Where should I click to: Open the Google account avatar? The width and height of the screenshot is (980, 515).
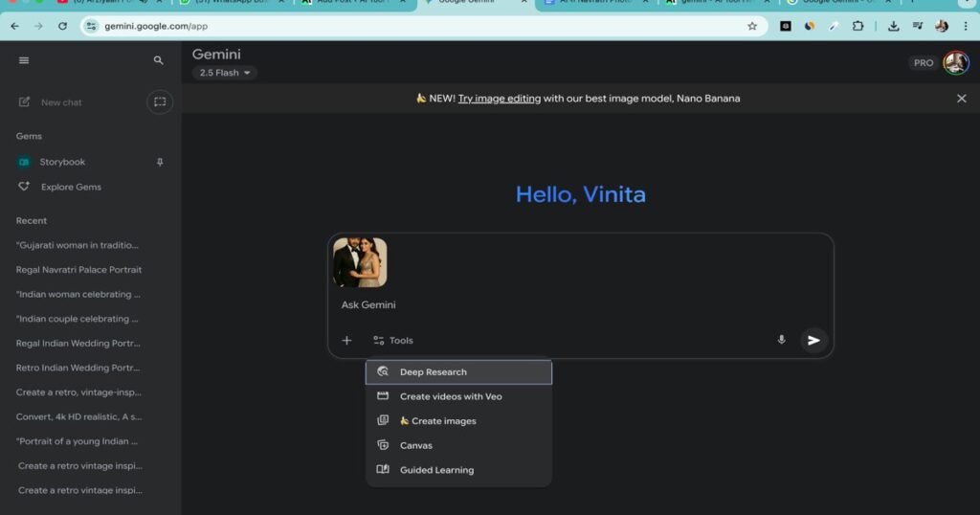coord(956,62)
